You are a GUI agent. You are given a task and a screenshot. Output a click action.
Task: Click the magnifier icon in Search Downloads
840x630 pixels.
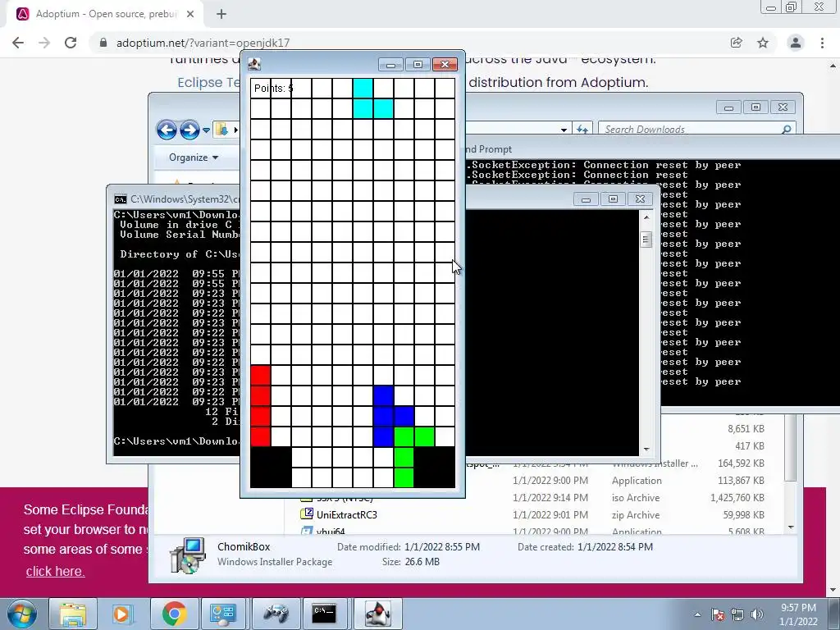[x=787, y=129]
